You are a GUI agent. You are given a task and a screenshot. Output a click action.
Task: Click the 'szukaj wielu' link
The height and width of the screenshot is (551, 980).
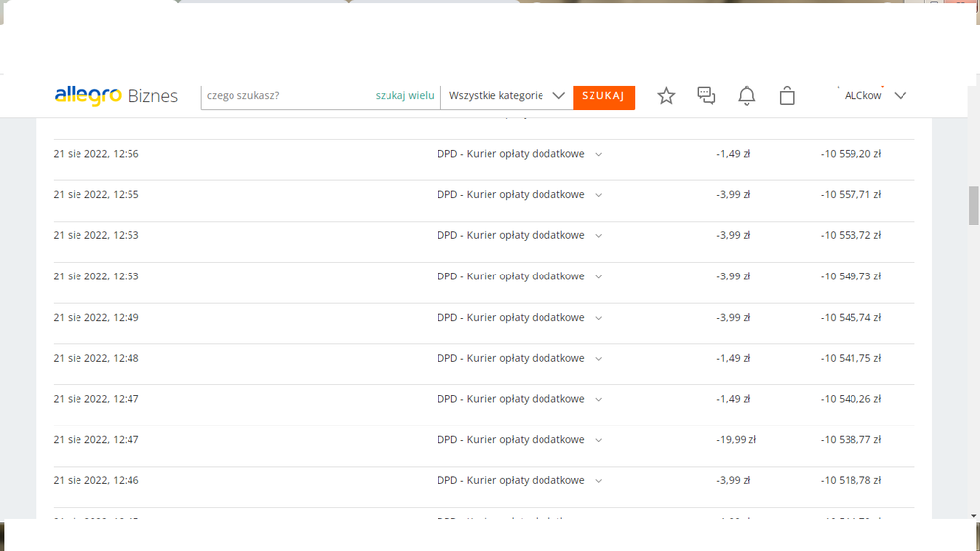[x=404, y=96]
